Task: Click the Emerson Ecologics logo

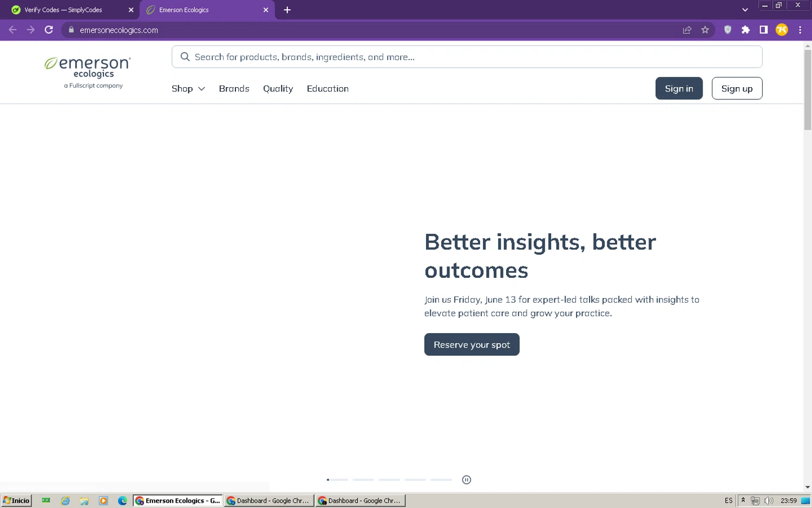Action: pyautogui.click(x=88, y=73)
